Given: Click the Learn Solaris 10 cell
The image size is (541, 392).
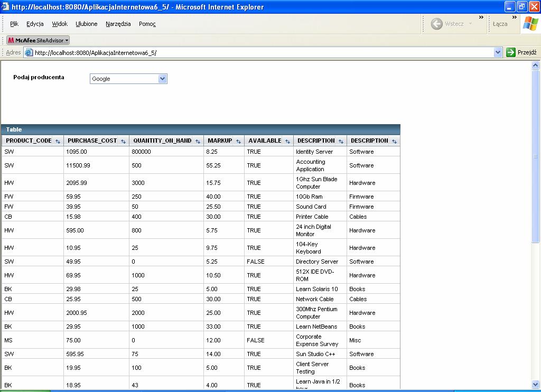Looking at the screenshot, I should tap(320, 289).
